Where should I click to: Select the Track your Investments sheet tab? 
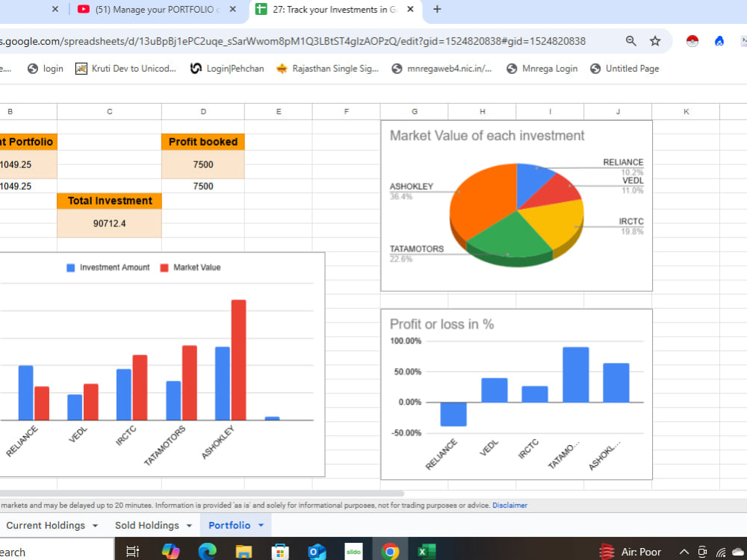pyautogui.click(x=333, y=10)
